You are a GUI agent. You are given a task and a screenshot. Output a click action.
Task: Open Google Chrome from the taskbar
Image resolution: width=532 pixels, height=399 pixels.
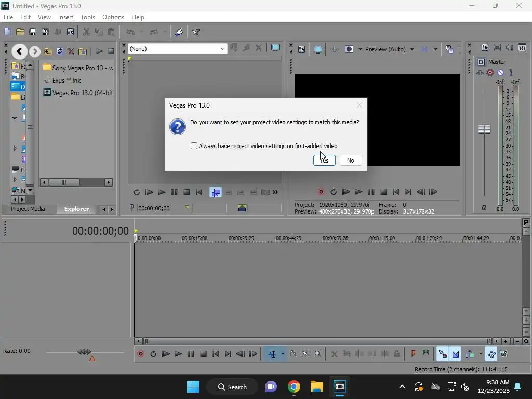pos(294,387)
